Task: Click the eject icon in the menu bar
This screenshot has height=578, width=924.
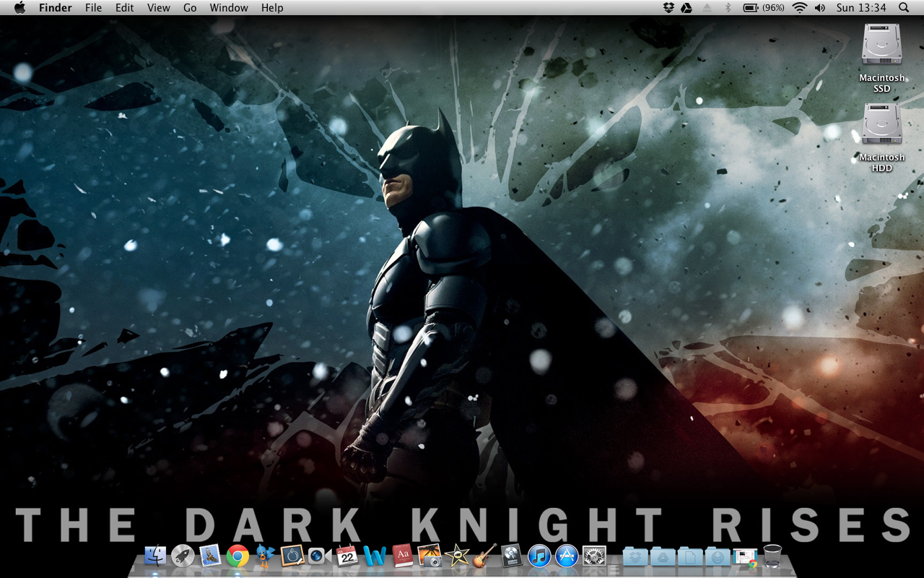Action: [x=707, y=7]
